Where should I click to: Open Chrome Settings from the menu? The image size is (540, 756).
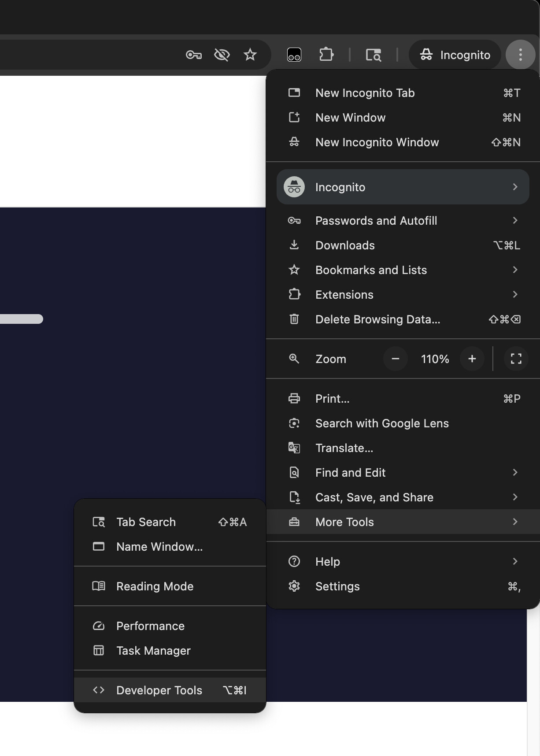pyautogui.click(x=337, y=586)
